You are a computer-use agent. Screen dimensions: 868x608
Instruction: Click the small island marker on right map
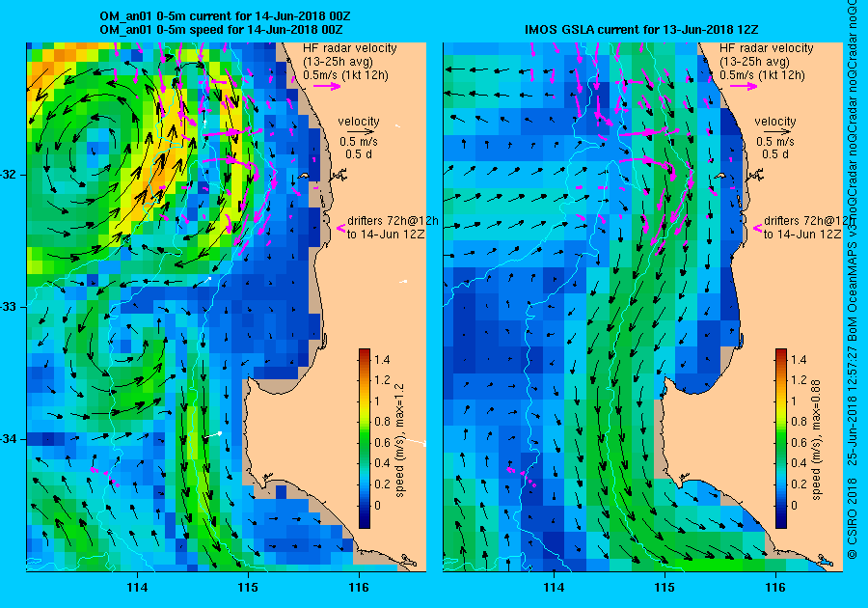click(720, 176)
